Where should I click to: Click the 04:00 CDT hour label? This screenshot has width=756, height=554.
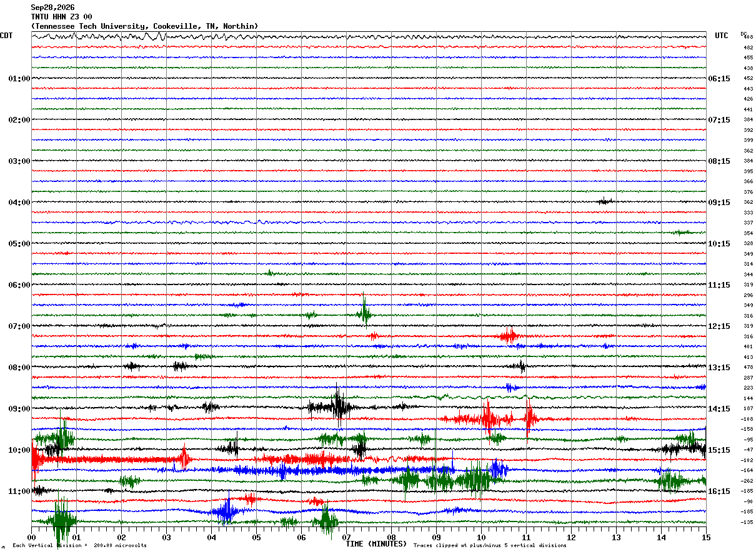coord(19,203)
